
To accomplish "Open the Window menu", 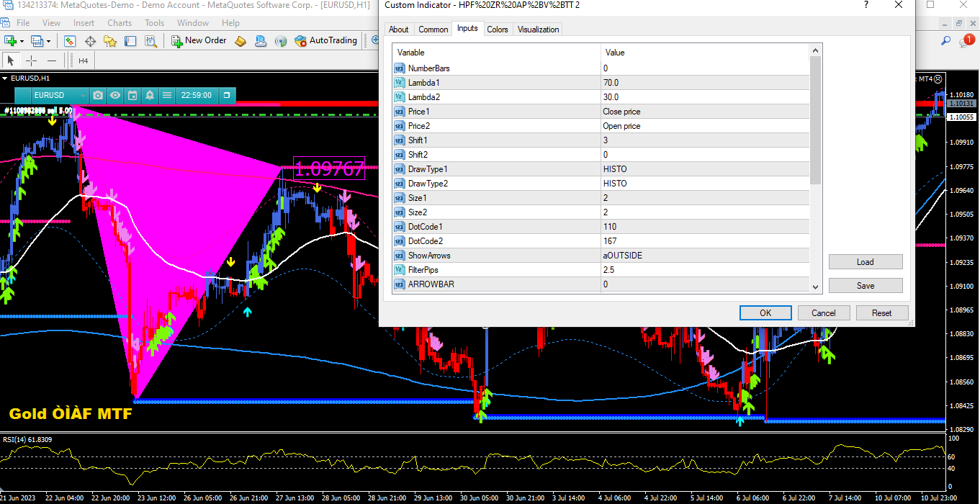I will click(193, 23).
